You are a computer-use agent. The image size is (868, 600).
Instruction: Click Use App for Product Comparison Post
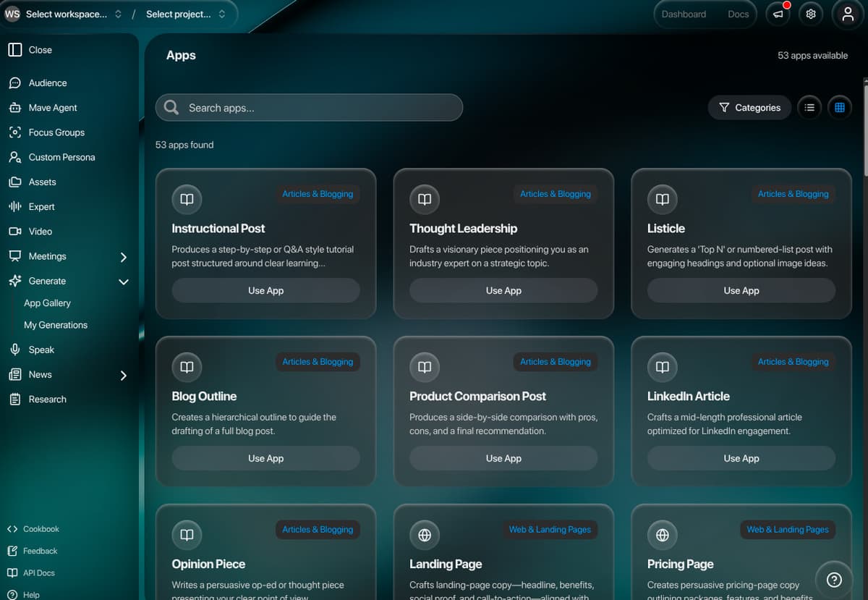click(503, 458)
